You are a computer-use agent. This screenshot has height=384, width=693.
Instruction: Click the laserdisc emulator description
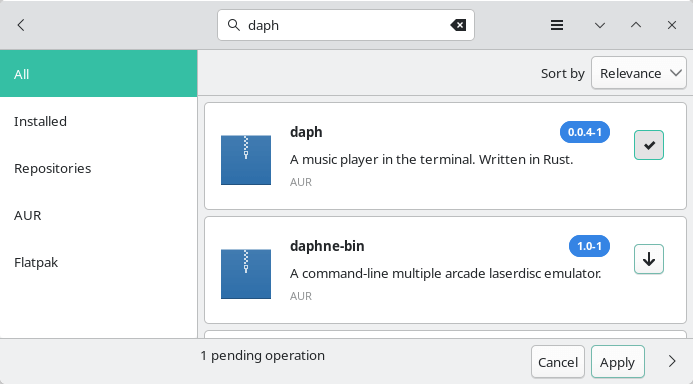[x=446, y=274]
